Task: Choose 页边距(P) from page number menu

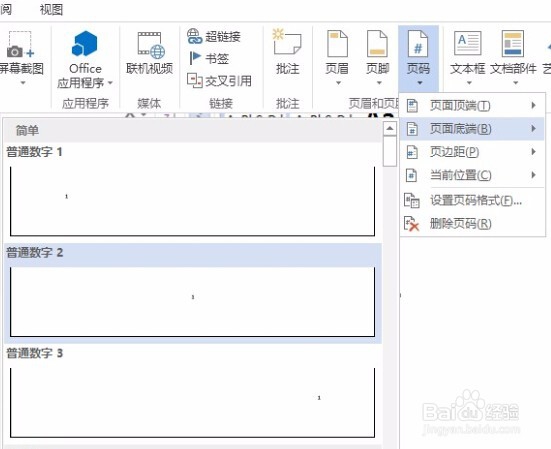Action: coord(473,152)
